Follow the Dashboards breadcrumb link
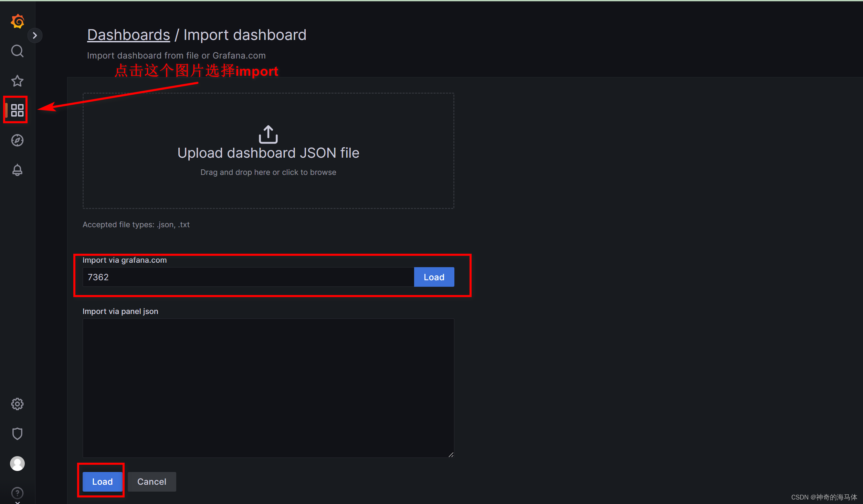Image resolution: width=863 pixels, height=504 pixels. [128, 35]
